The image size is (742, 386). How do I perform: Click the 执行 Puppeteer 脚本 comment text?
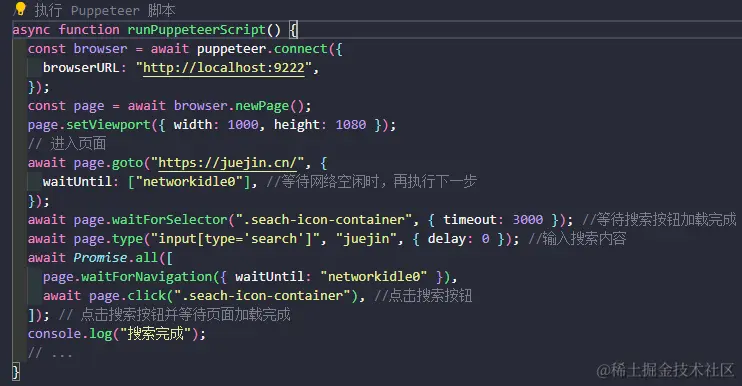click(x=105, y=10)
